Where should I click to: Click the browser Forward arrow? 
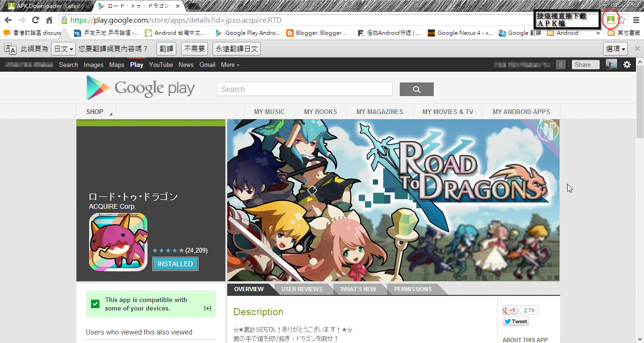[22, 20]
